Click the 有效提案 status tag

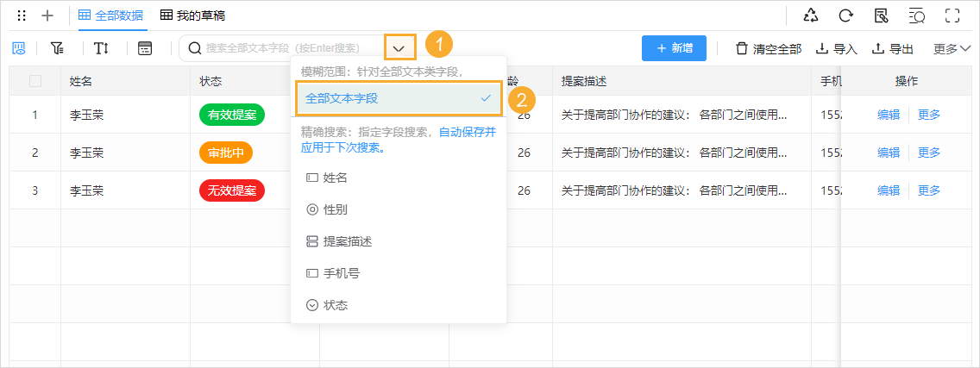[232, 115]
